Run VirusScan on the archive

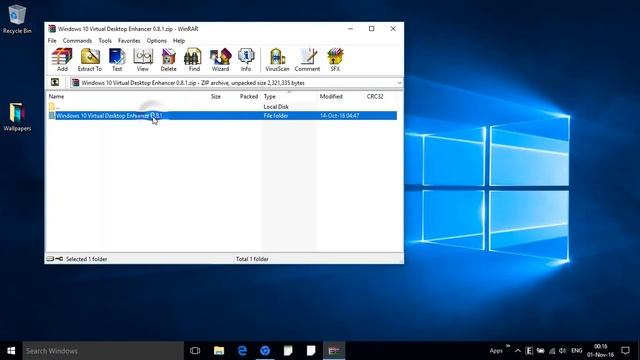click(x=277, y=60)
